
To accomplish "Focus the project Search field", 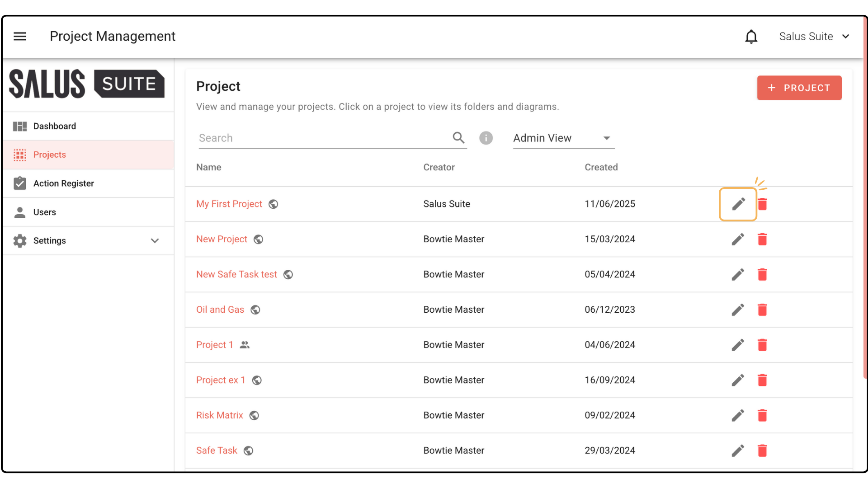I will pyautogui.click(x=323, y=138).
